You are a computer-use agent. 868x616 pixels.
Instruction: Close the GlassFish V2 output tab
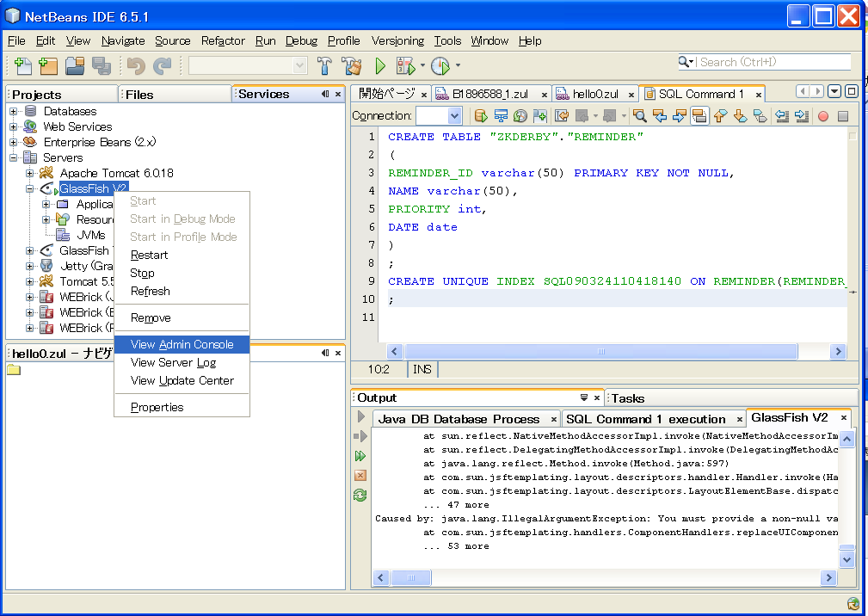pyautogui.click(x=844, y=418)
